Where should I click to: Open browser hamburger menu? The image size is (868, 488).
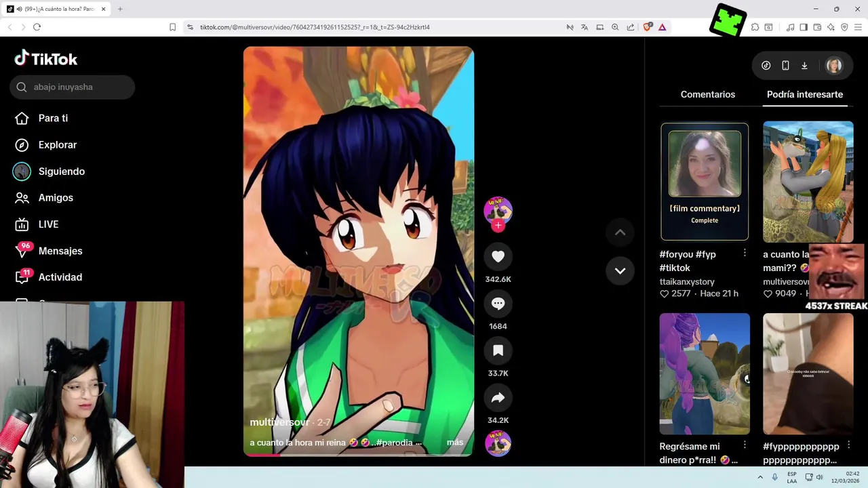858,27
